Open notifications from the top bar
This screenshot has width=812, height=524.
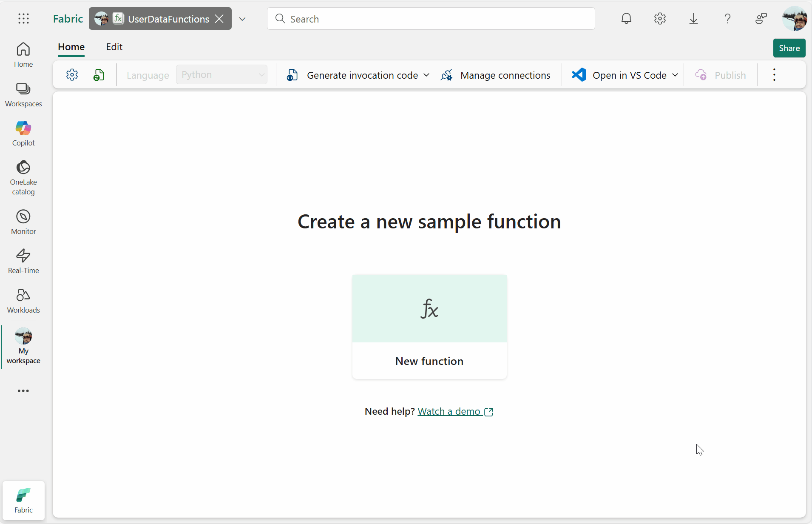(627, 18)
